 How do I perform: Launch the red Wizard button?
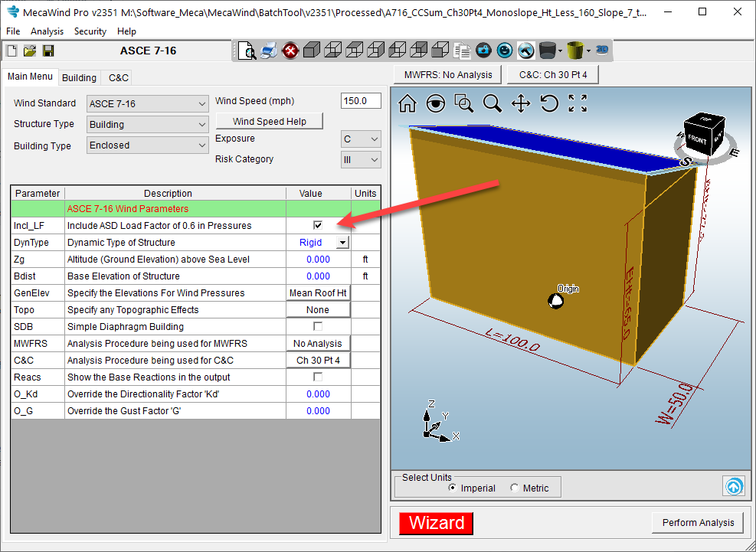[437, 523]
